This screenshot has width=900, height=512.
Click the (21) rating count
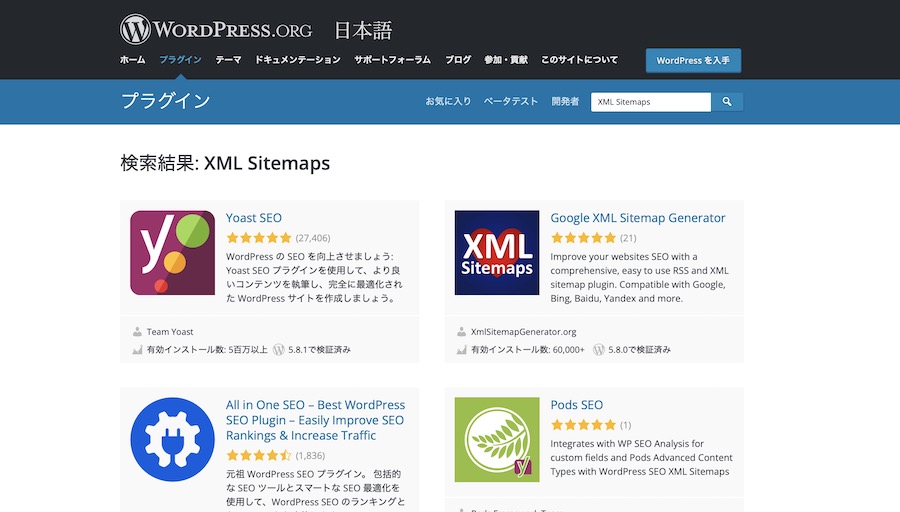[629, 238]
